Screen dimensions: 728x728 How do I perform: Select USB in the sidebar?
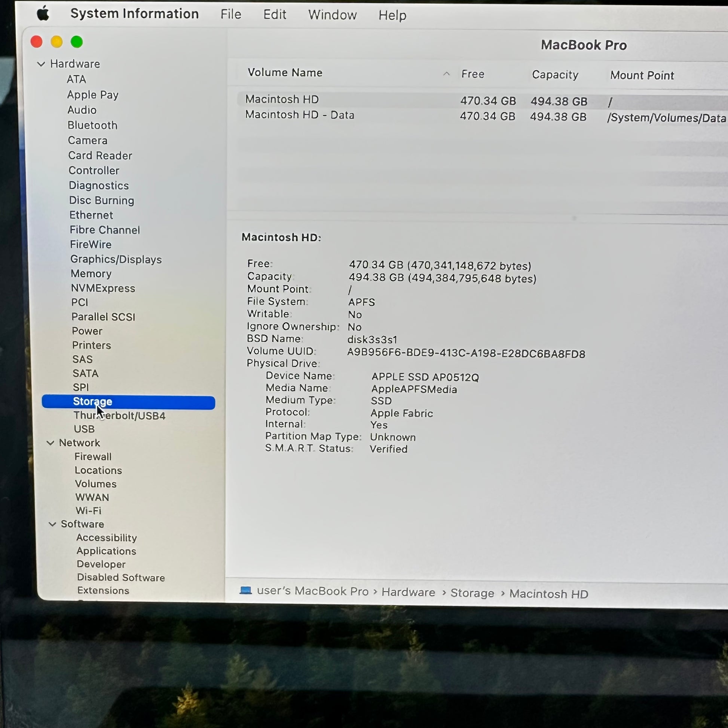(x=84, y=429)
